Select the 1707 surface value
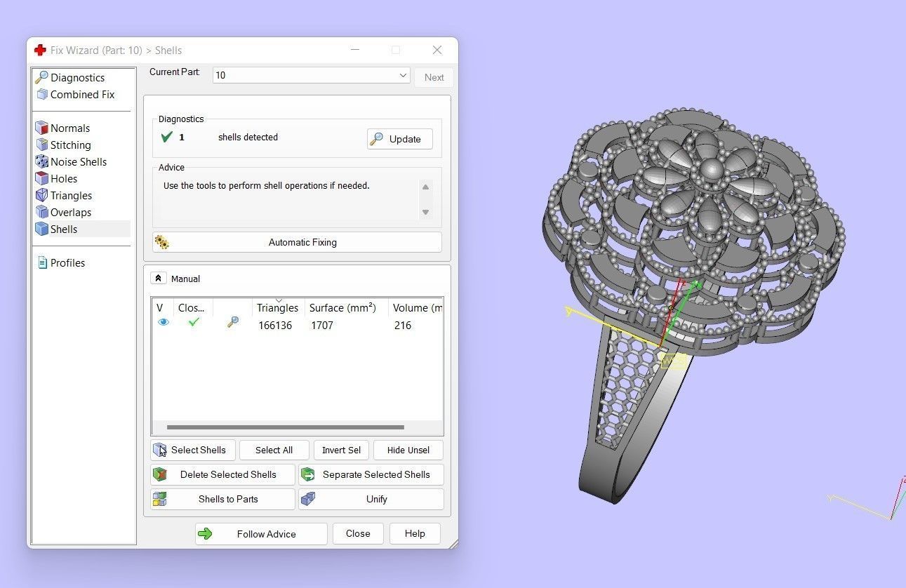 [x=322, y=326]
